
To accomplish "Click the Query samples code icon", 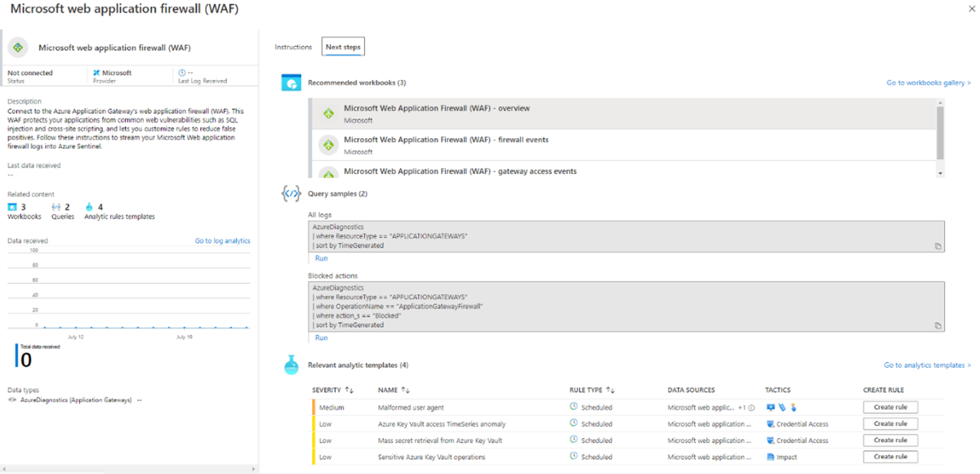I will pos(291,194).
